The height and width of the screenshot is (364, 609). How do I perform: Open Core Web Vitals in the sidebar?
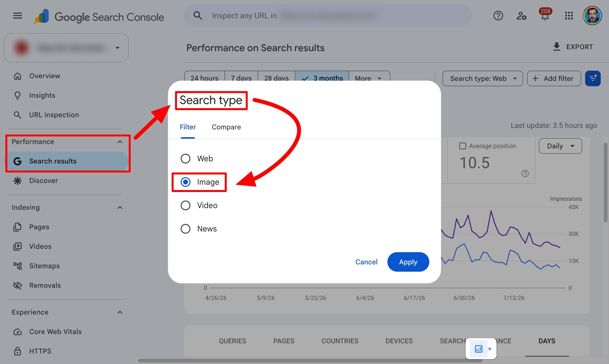coord(66,332)
